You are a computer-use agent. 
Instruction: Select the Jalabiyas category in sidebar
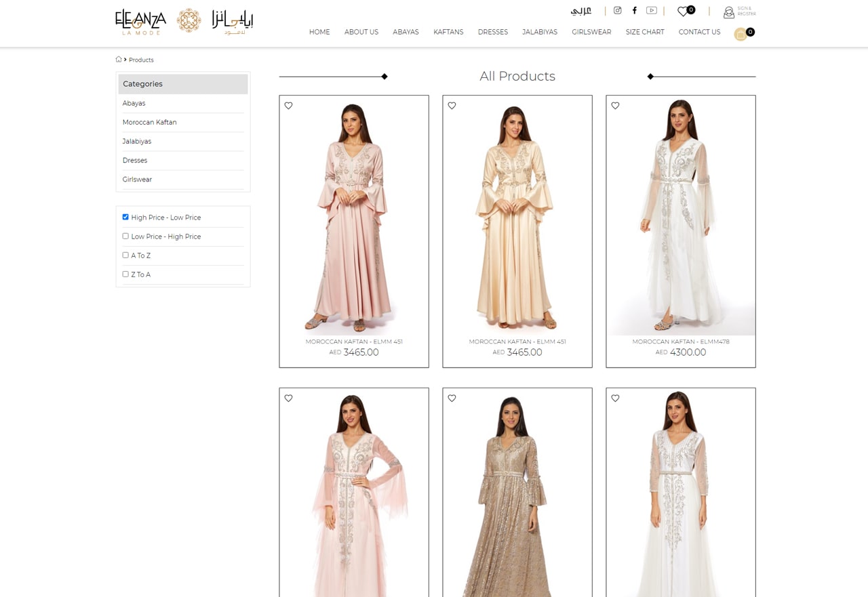click(x=136, y=141)
